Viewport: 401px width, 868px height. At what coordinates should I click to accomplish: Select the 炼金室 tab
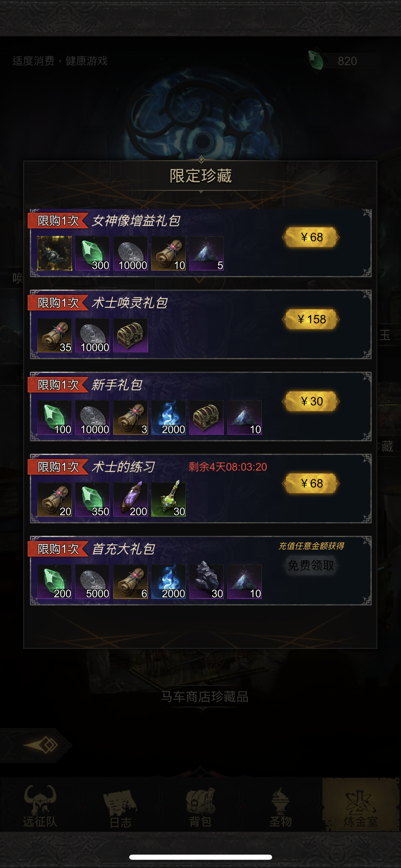(361, 806)
